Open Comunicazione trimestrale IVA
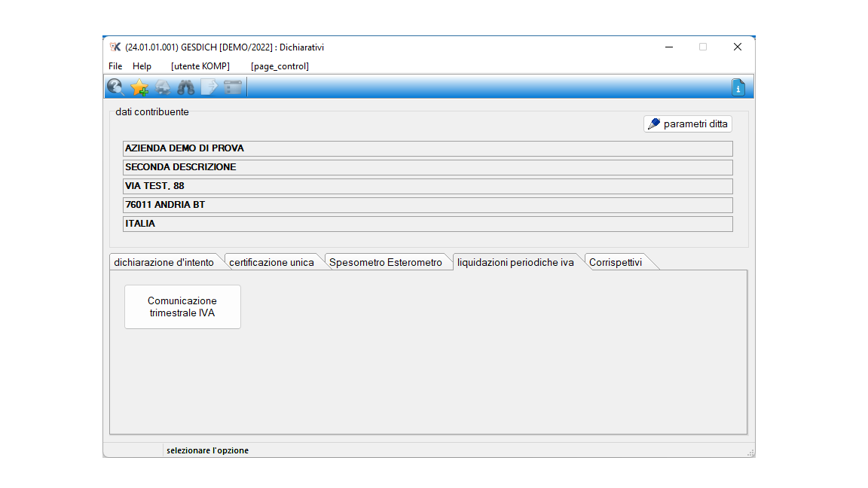 click(x=182, y=307)
